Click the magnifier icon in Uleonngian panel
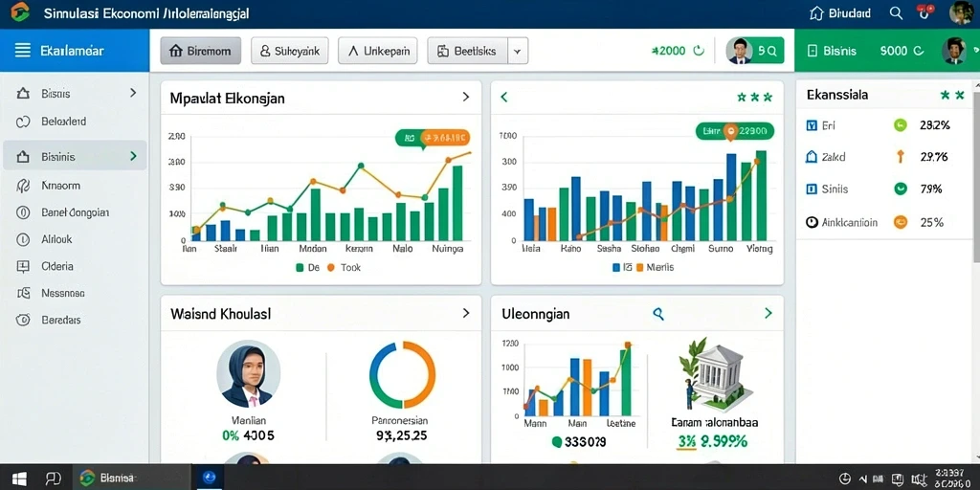 pyautogui.click(x=658, y=313)
